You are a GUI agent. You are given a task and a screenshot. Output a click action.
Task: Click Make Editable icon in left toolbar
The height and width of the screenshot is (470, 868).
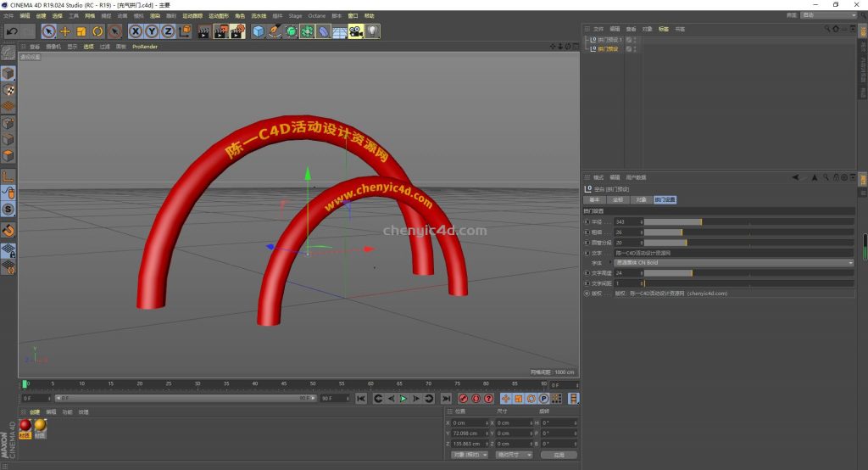click(x=8, y=53)
